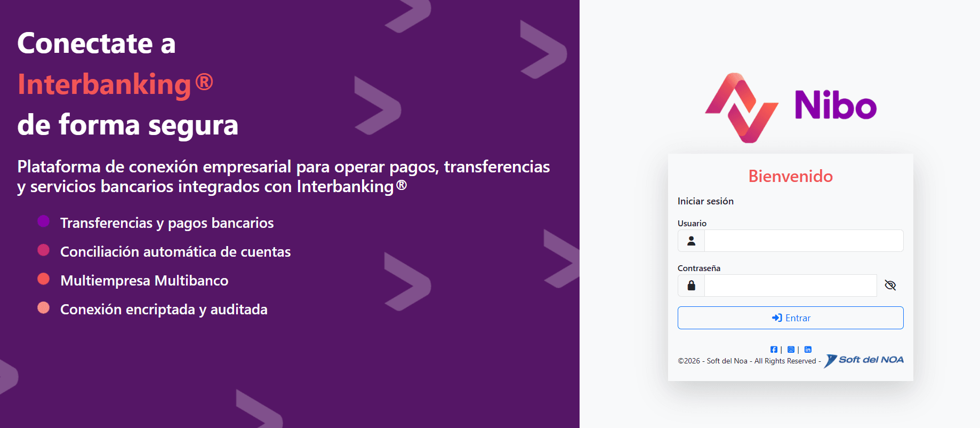This screenshot has height=428, width=980.
Task: Focus the Usuario input field
Action: 804,241
